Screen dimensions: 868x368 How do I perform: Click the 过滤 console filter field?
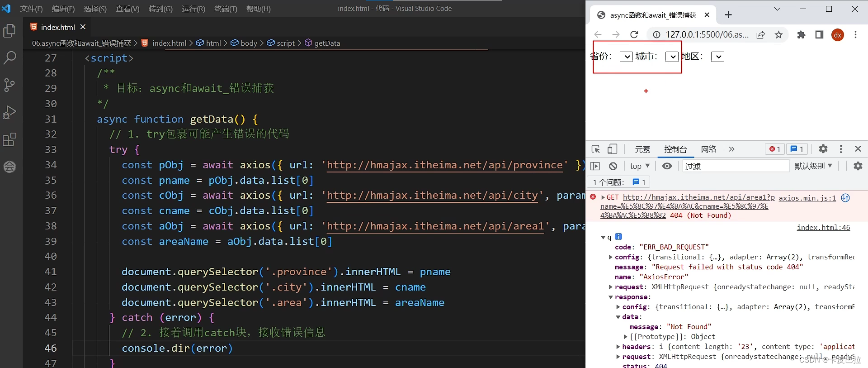pyautogui.click(x=736, y=166)
